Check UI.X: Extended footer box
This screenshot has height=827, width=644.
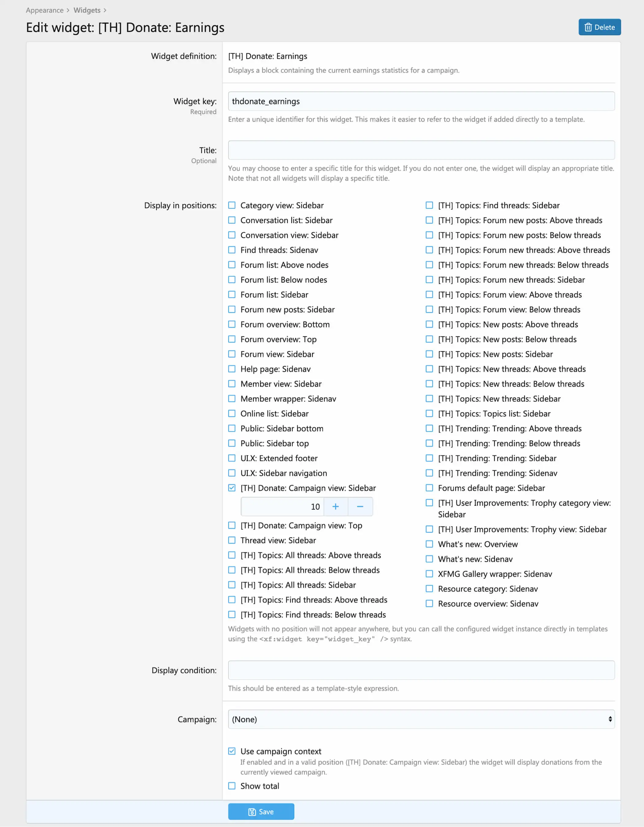(x=232, y=458)
